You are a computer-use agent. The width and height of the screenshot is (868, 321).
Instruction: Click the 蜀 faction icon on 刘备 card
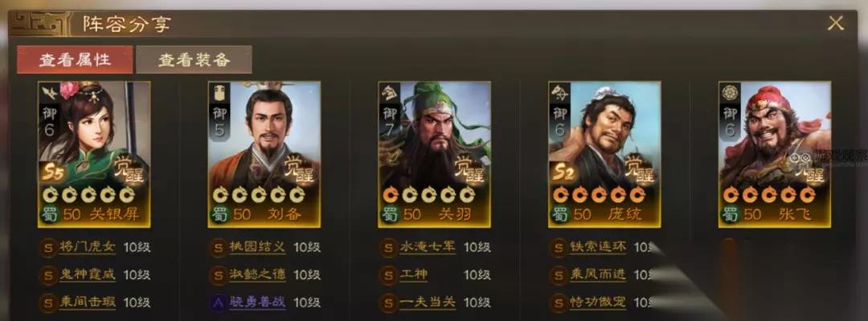coord(220,214)
